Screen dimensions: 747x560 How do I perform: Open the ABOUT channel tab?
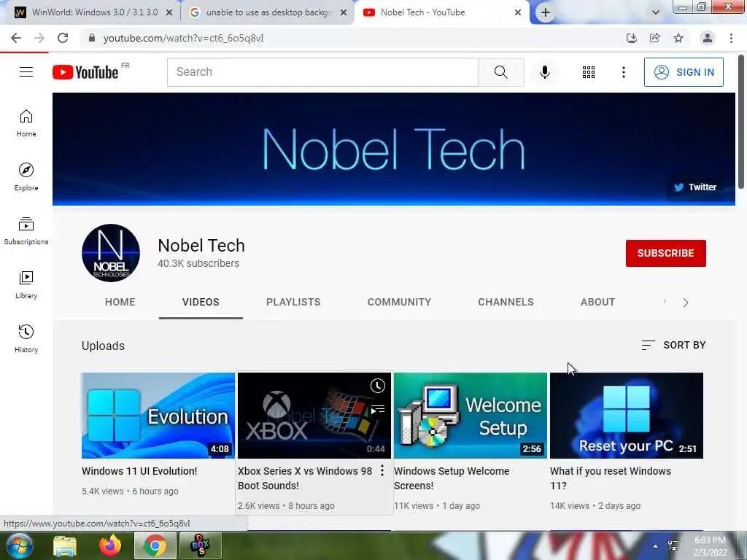coord(598,302)
